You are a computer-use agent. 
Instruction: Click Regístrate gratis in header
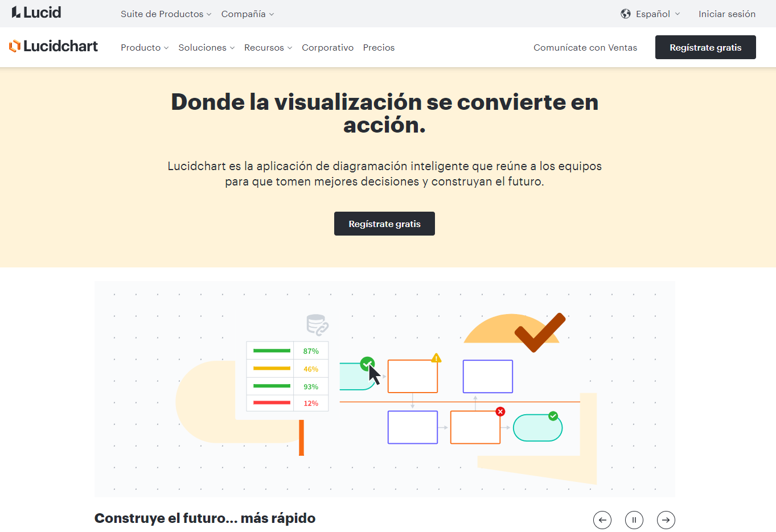point(705,47)
